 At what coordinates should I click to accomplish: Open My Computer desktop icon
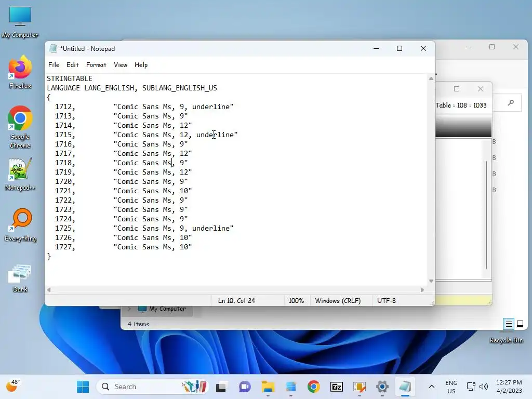click(20, 22)
